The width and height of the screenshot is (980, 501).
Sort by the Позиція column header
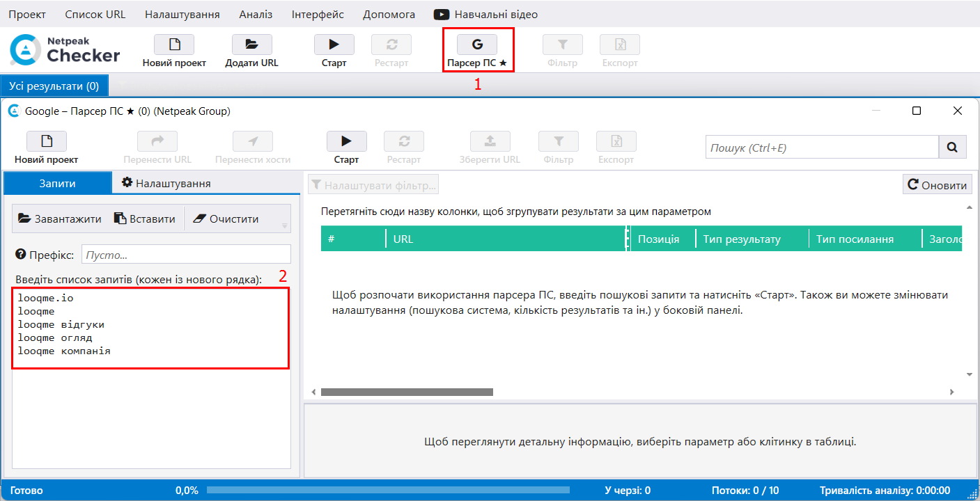point(662,239)
